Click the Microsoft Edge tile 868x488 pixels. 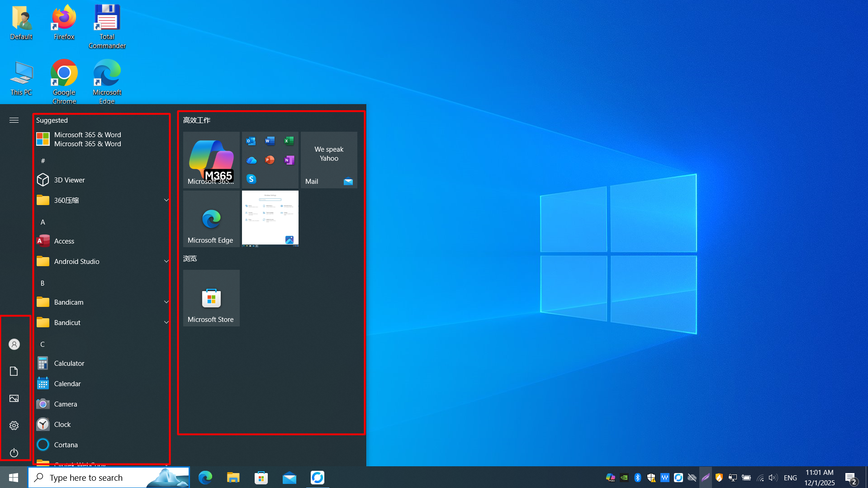(211, 219)
